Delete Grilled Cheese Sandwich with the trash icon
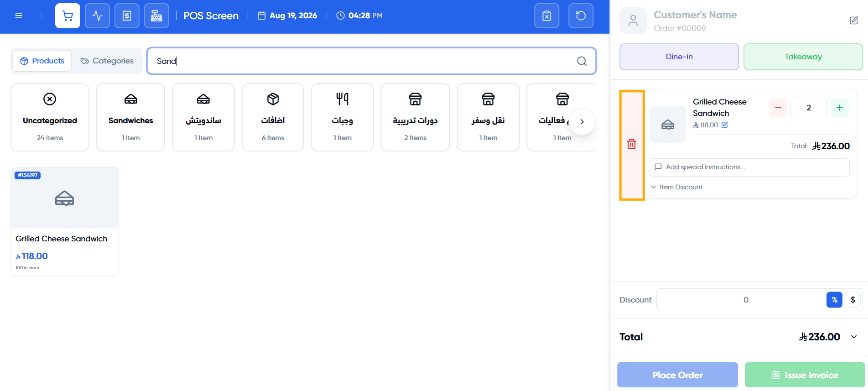The height and width of the screenshot is (391, 868). click(632, 145)
